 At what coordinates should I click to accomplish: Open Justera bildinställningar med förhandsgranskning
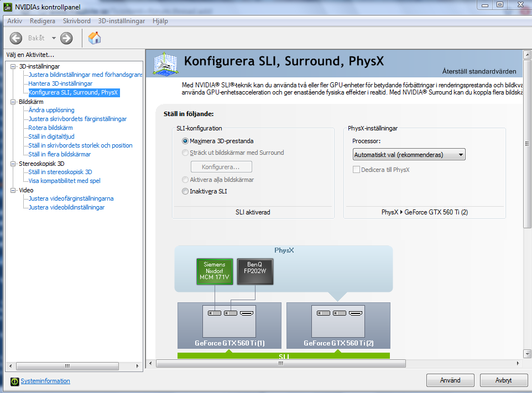point(85,75)
